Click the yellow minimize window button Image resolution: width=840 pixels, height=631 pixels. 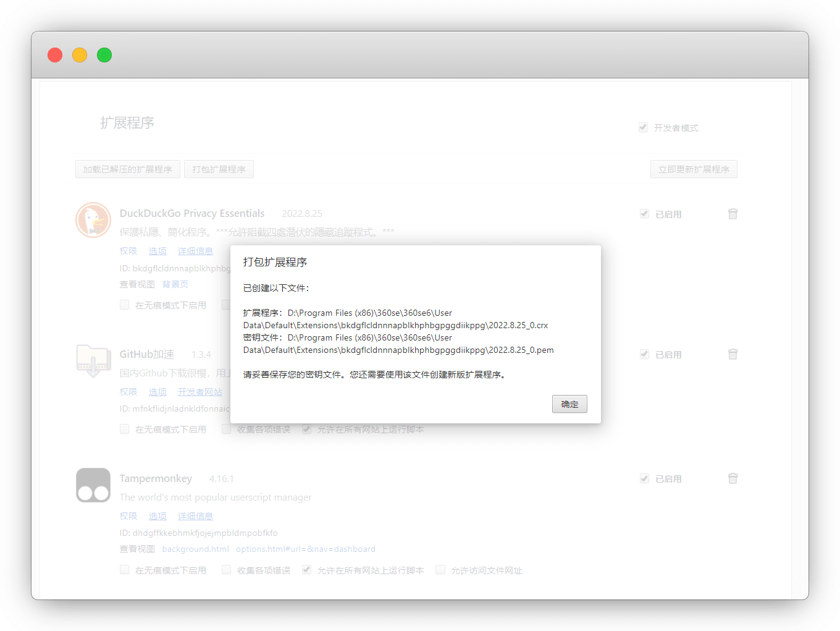[x=80, y=55]
